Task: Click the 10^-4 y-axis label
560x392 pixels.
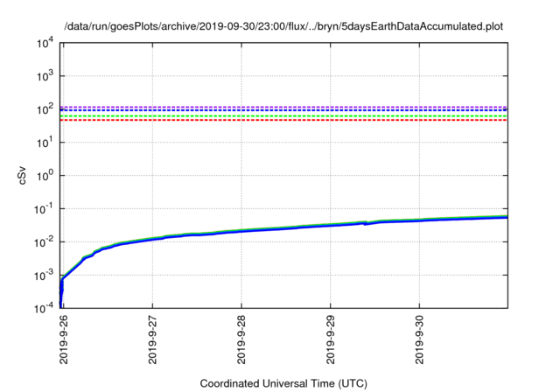Action: tap(44, 308)
